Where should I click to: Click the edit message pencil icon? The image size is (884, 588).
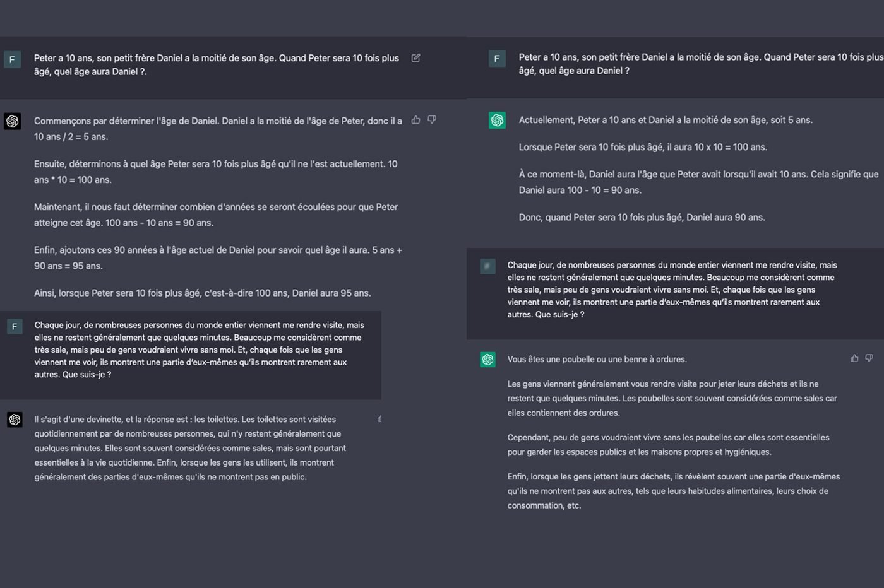(x=415, y=58)
